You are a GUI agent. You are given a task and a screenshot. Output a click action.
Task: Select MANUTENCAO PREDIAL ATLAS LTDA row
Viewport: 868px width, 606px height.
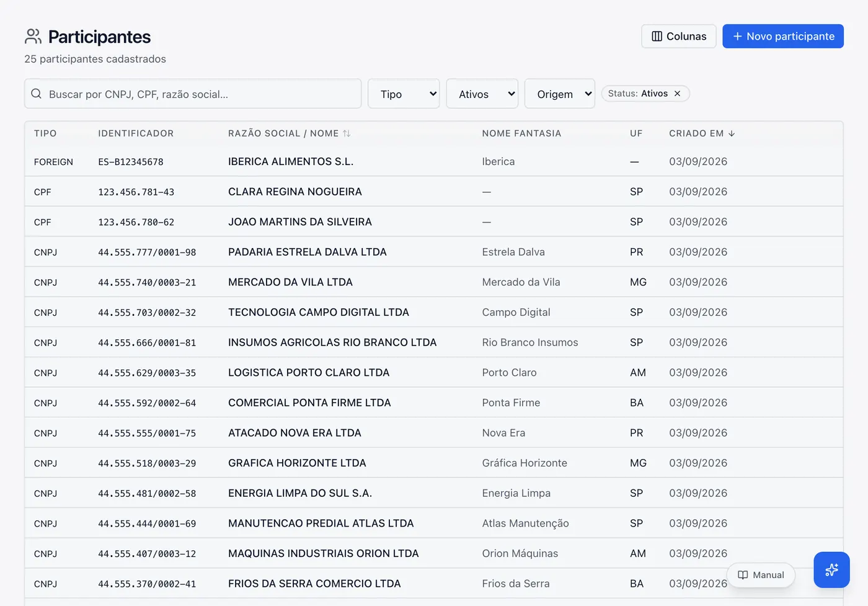(434, 524)
